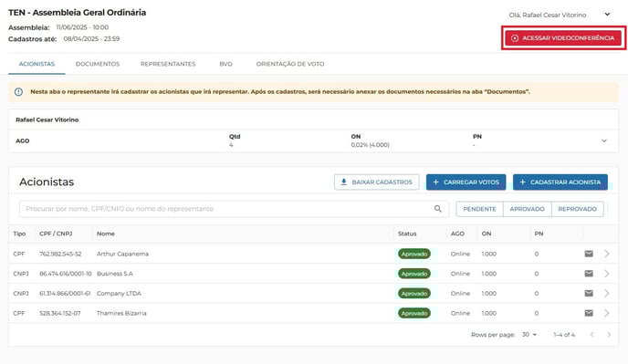Viewport: 628px width, 364px height.
Task: Click the envelope icon for Arthur Capanema
Action: (x=589, y=254)
